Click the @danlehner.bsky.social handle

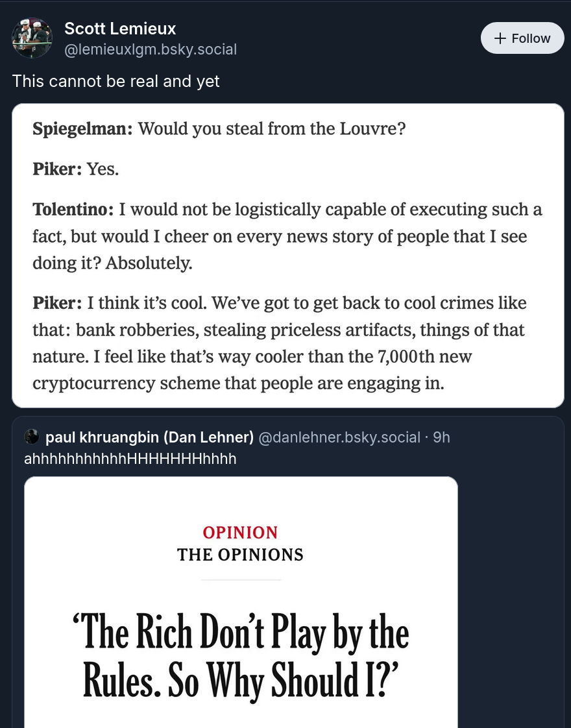(x=339, y=437)
